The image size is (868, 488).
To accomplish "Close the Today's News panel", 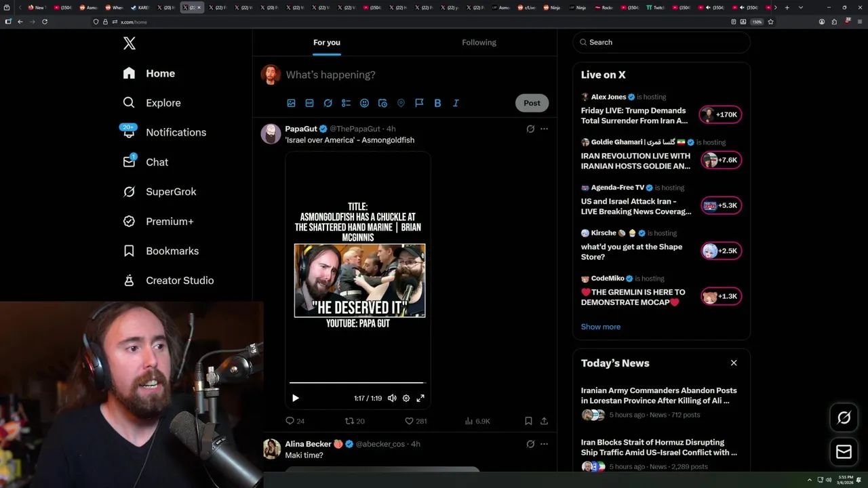I will [734, 363].
